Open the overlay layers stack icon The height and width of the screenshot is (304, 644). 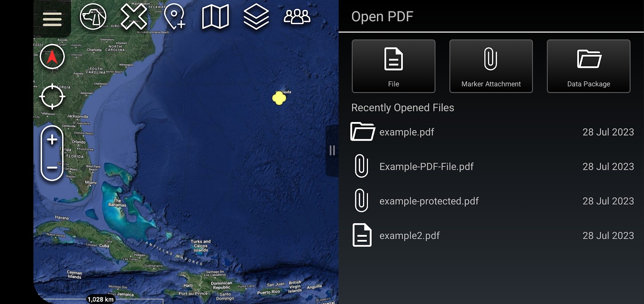click(x=256, y=17)
